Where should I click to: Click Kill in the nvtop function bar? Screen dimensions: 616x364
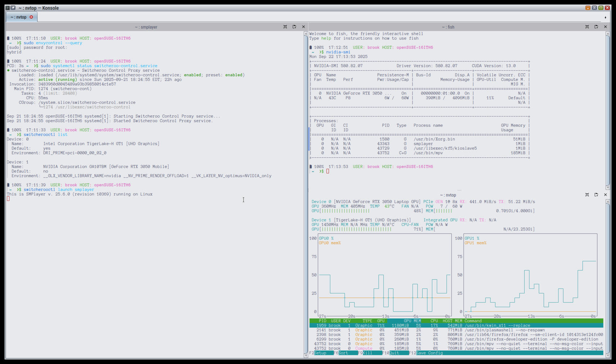pos(367,353)
